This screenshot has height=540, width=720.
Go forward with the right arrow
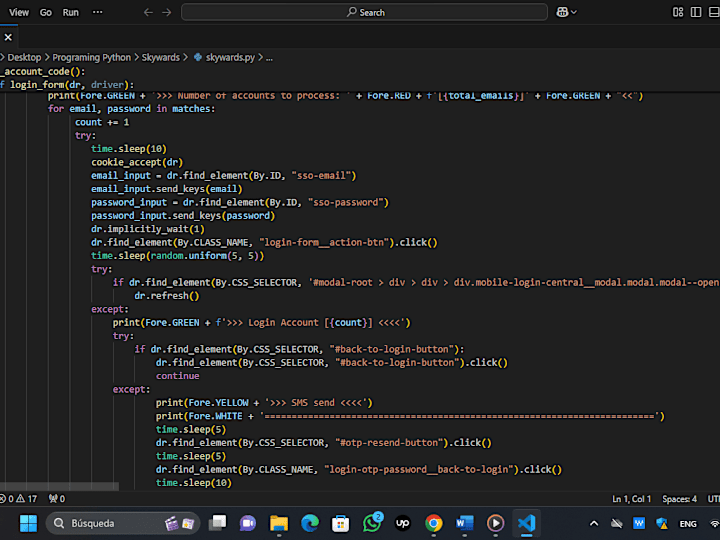[x=167, y=12]
